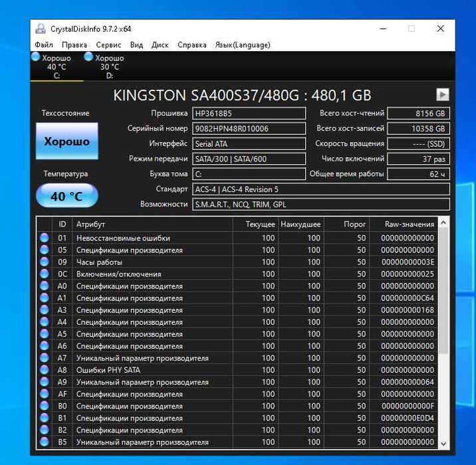Click the serial number field 9082HPN48R010006

249,128
